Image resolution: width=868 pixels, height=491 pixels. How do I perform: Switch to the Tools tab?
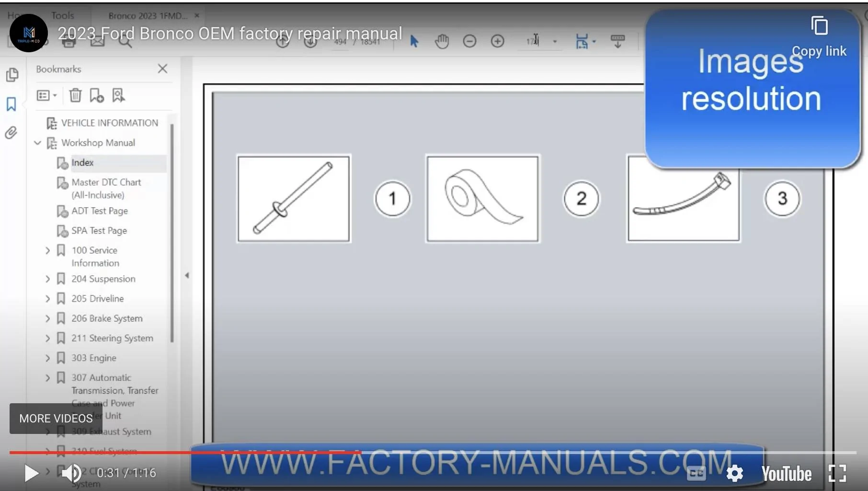coord(63,16)
